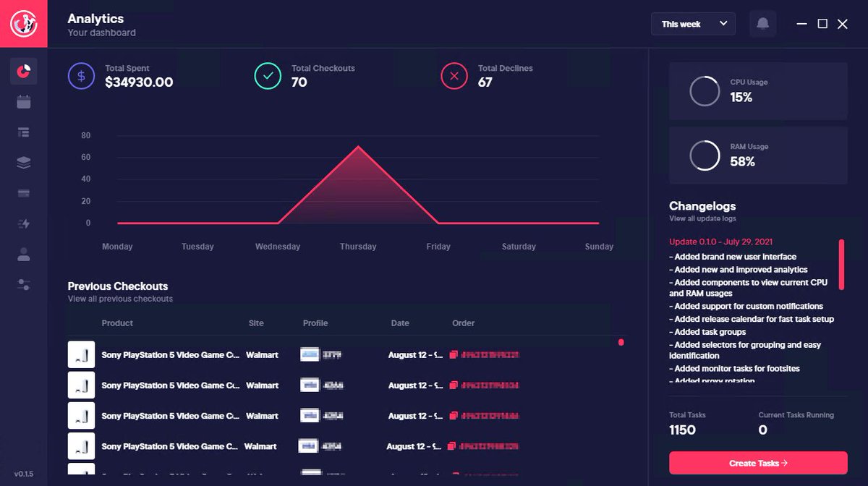Click first Sony PlayStation 5 product name
Image resolution: width=868 pixels, height=486 pixels.
click(x=171, y=355)
